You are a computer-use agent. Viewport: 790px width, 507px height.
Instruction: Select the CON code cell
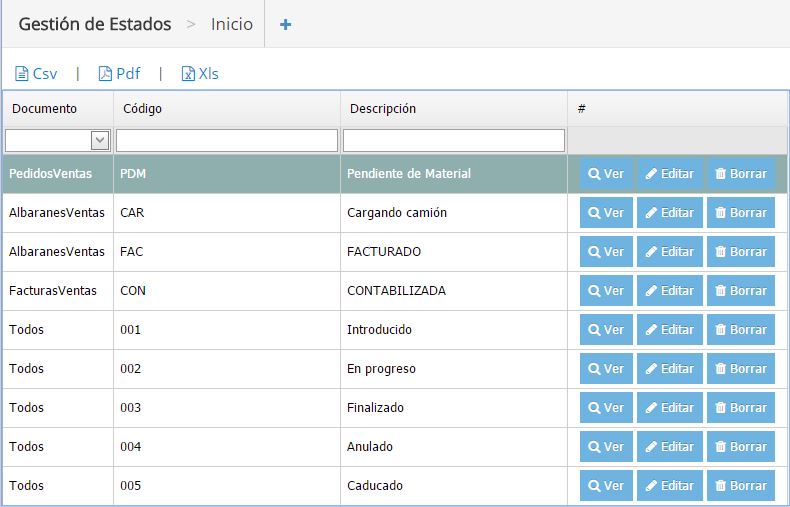227,291
